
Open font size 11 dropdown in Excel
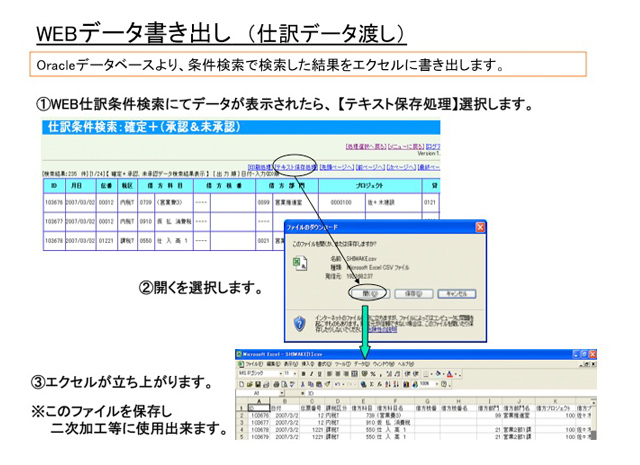[x=295, y=374]
